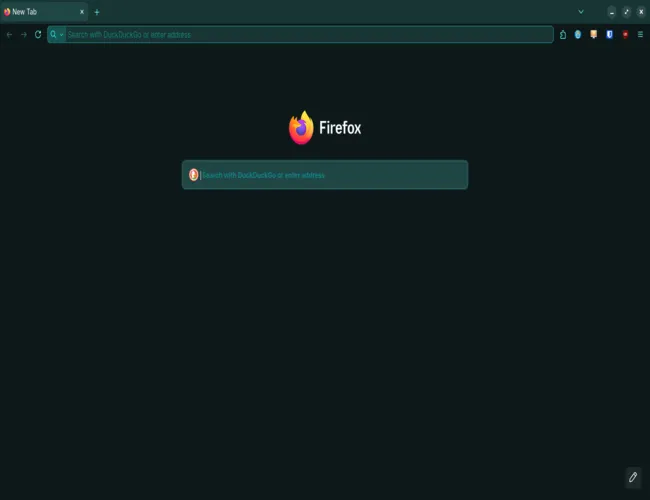Close the Firefox window
The image size is (650, 500).
tap(641, 12)
